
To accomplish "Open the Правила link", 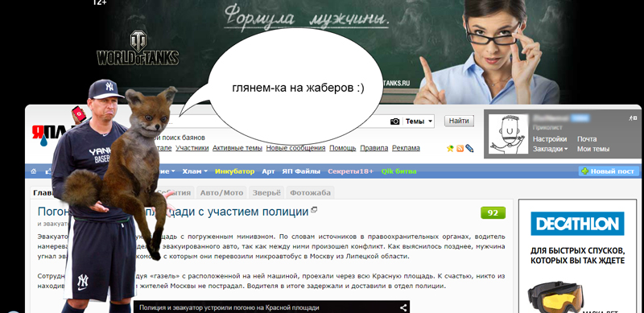I will point(374,148).
